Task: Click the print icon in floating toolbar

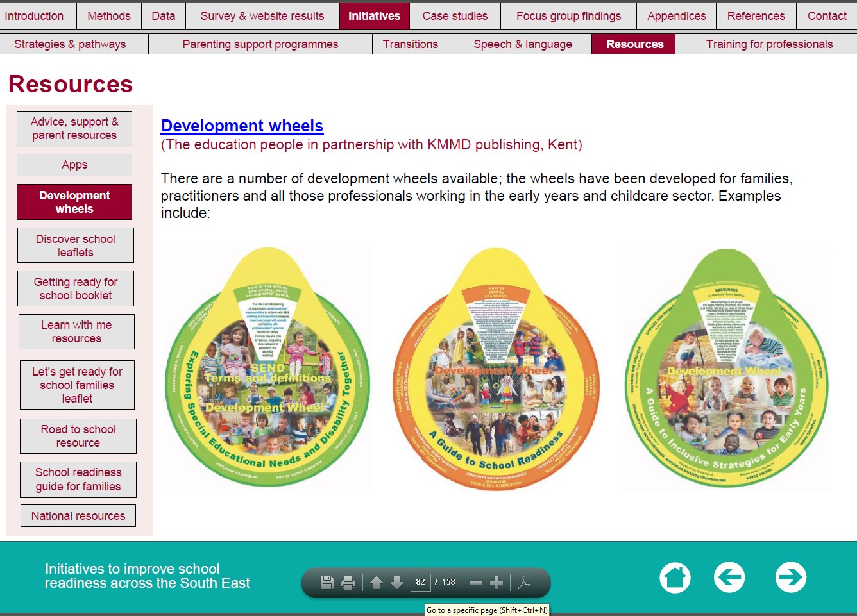Action: tap(348, 582)
